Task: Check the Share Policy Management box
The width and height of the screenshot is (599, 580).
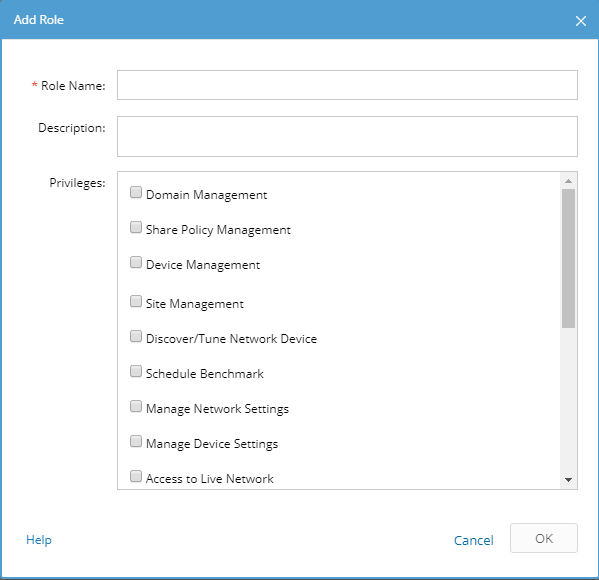Action: [136, 227]
